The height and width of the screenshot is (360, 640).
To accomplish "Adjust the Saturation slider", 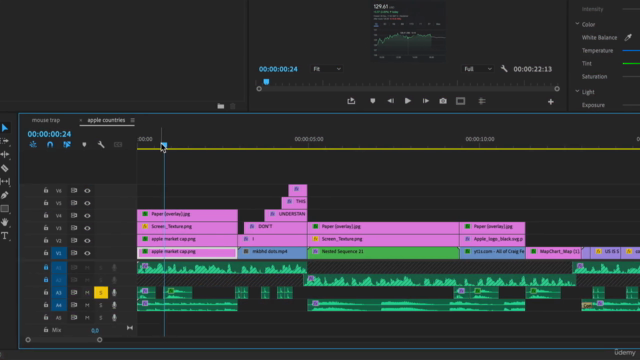I will 631,76.
